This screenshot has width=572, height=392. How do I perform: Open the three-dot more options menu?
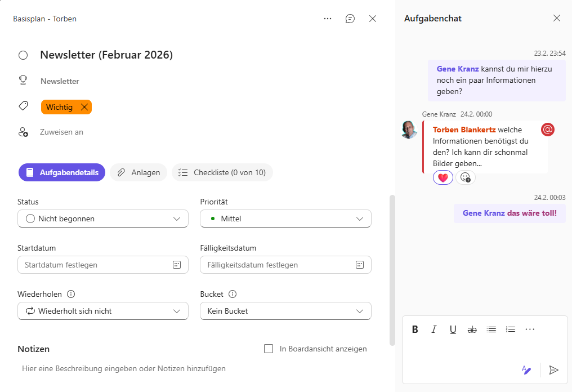(x=328, y=19)
